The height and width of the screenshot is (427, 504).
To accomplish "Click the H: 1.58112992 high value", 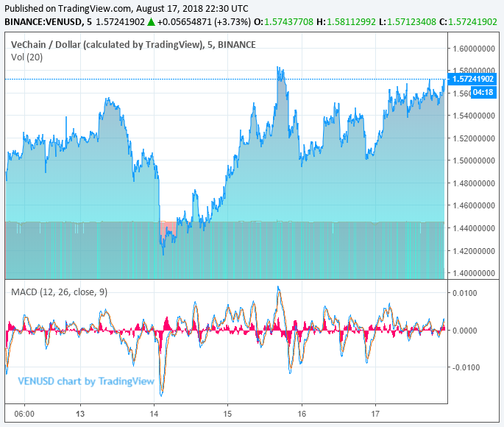I will (x=345, y=22).
